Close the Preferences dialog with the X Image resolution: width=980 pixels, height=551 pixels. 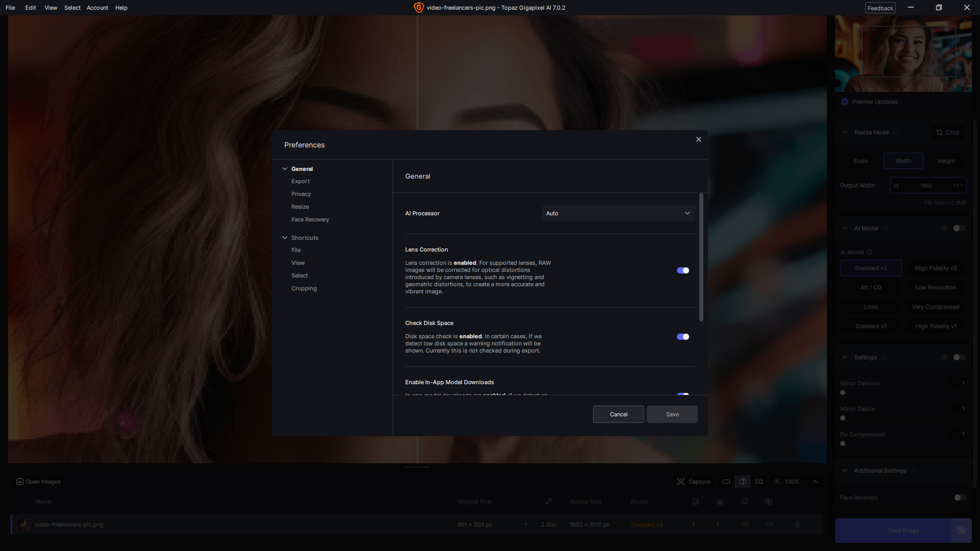[x=699, y=139]
